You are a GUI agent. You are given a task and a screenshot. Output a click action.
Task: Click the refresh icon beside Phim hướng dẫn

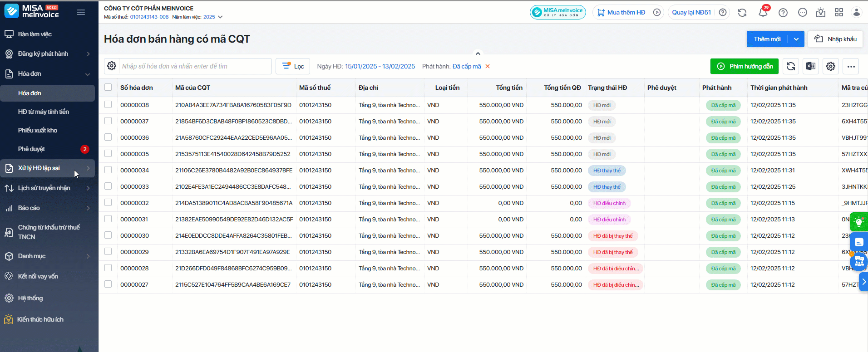click(790, 66)
